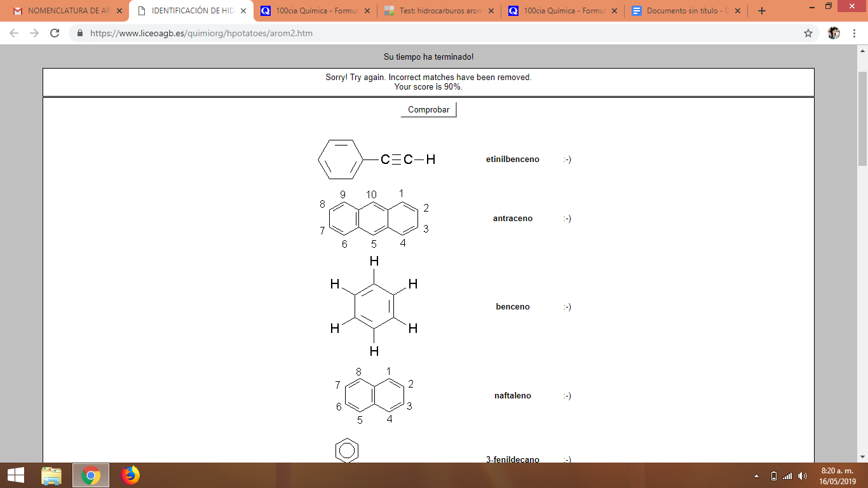Click the smiley next to antraceno
The image size is (868, 488).
(567, 219)
